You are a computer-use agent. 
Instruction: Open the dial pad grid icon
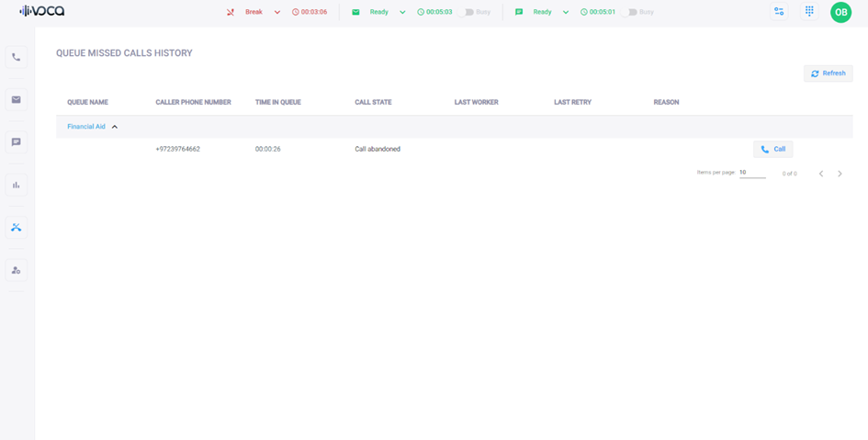click(x=809, y=12)
